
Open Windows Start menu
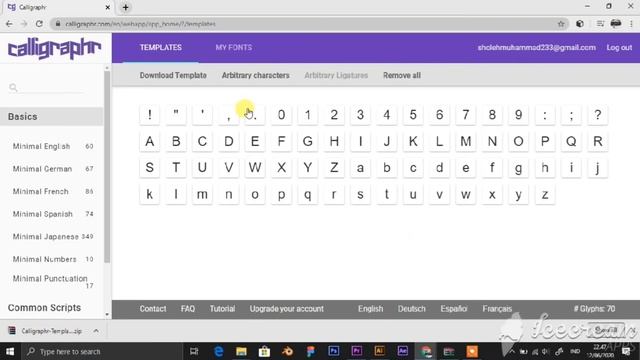click(10, 351)
